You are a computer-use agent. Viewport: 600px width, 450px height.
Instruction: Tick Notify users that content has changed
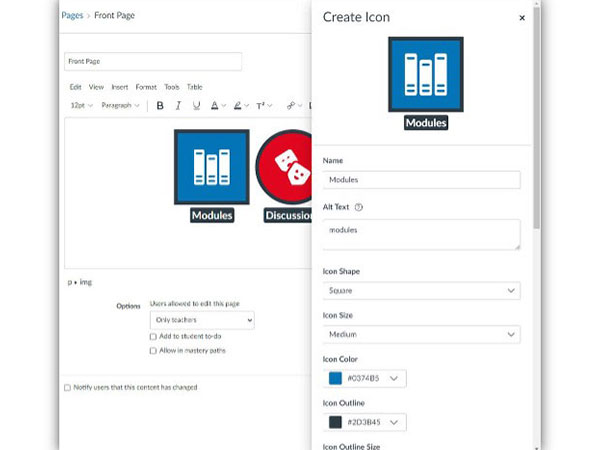(x=67, y=387)
